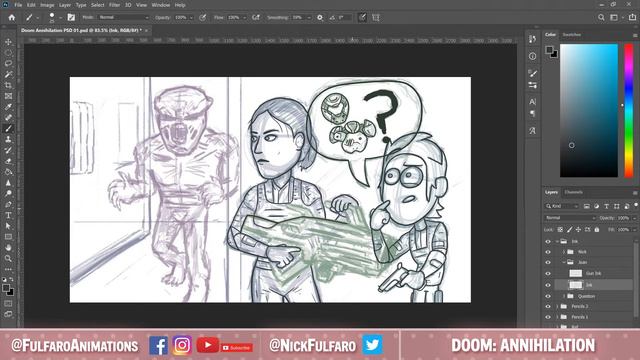The width and height of the screenshot is (640, 360).
Task: Select the Type tool
Action: tap(8, 215)
